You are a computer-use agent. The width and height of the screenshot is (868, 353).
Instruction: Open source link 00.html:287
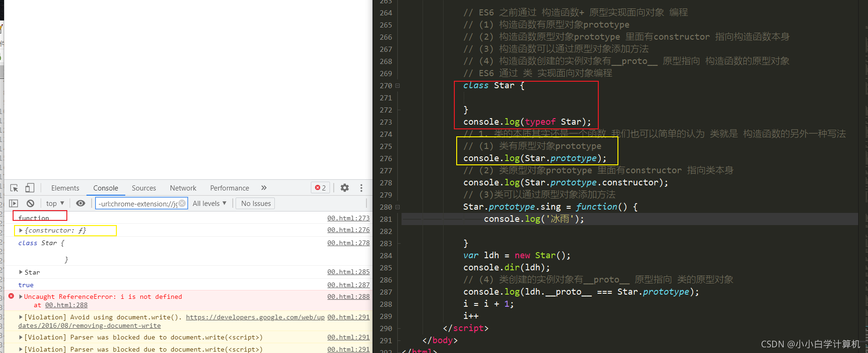[x=348, y=285]
